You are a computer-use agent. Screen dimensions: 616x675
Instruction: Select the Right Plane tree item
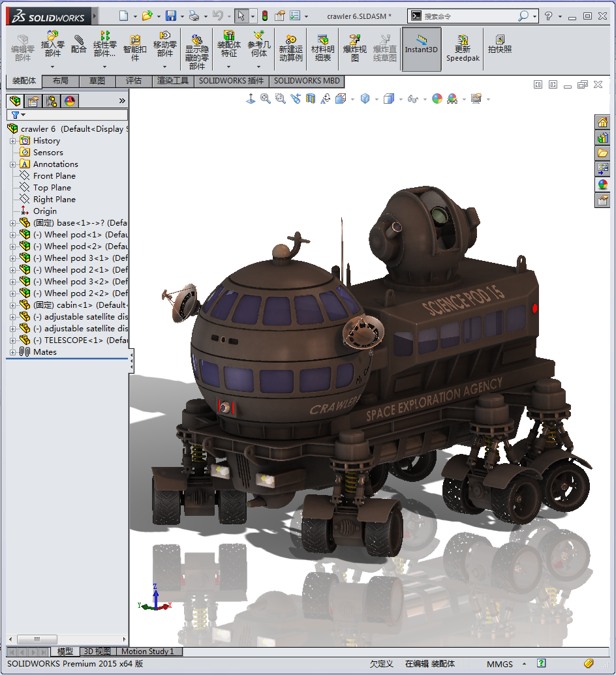click(x=54, y=200)
